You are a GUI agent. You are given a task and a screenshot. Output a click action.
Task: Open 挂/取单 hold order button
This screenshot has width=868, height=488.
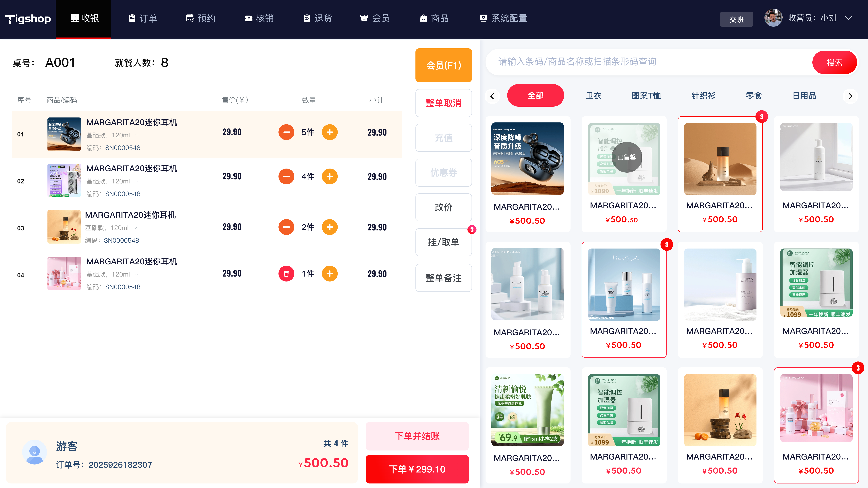coord(443,242)
